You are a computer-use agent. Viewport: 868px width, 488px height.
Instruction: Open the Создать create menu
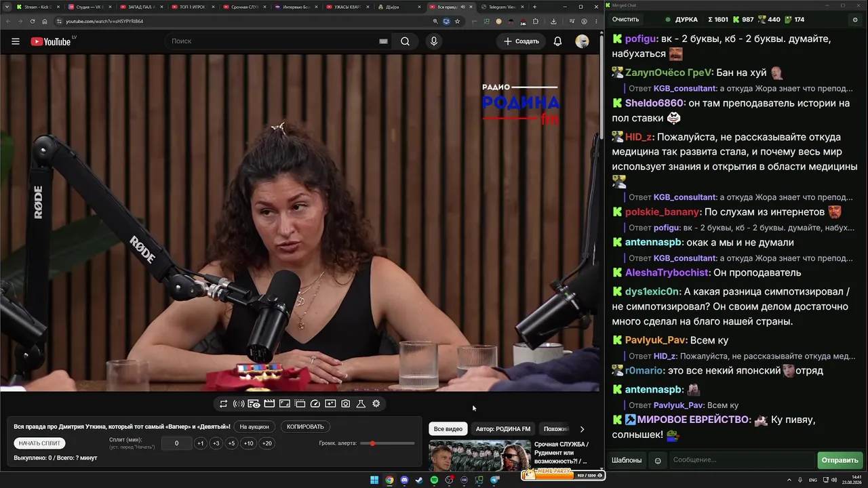[521, 41]
